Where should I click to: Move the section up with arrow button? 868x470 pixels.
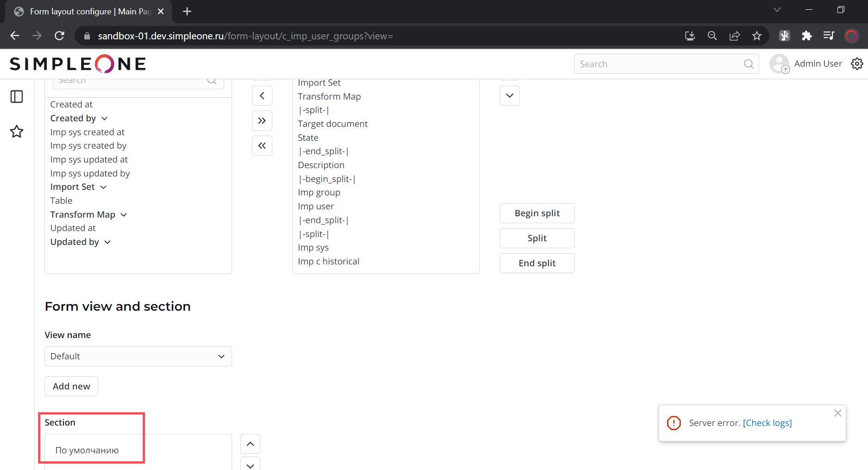tap(250, 444)
